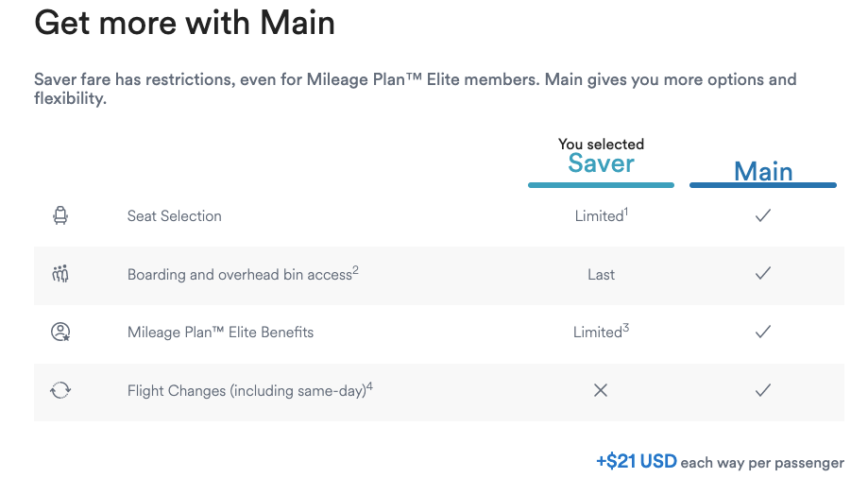Click the +$21 USD upgrade price
The width and height of the screenshot is (868, 478).
click(636, 461)
